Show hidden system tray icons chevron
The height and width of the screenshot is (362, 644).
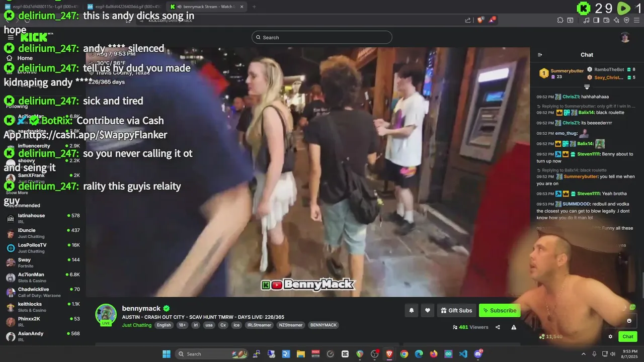584,354
